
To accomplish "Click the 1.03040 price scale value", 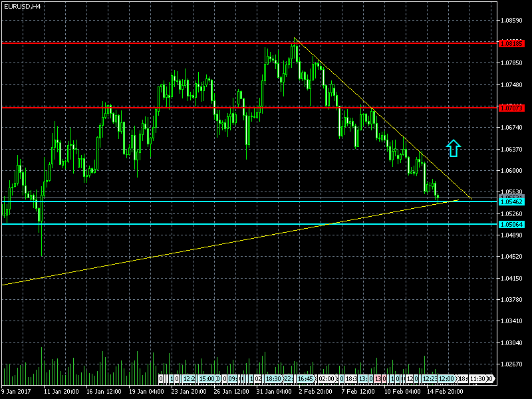I will (x=511, y=342).
